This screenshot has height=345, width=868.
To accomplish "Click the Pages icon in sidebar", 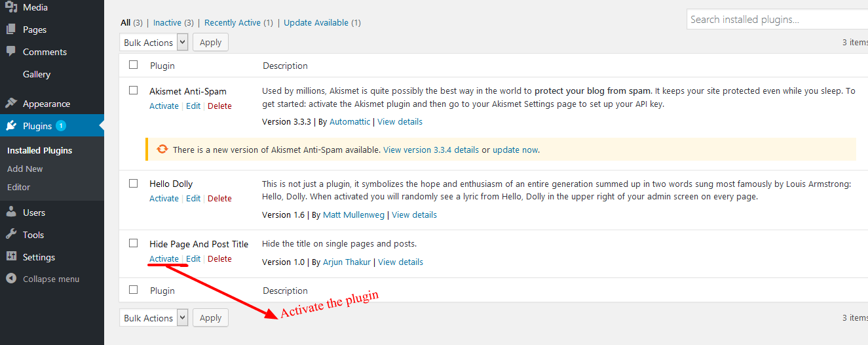I will pyautogui.click(x=11, y=30).
